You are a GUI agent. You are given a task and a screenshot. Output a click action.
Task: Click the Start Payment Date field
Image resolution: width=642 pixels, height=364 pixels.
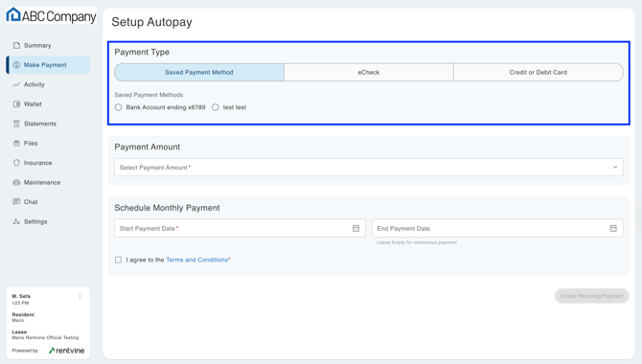pos(240,229)
